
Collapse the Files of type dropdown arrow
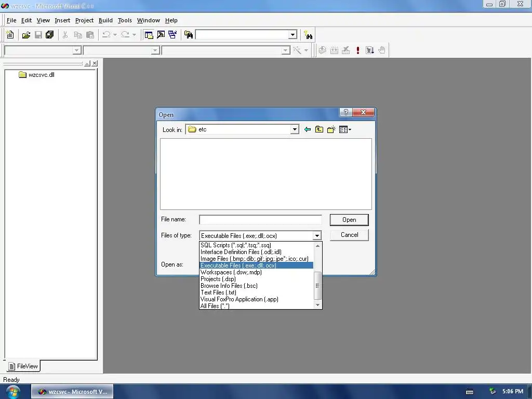click(317, 235)
